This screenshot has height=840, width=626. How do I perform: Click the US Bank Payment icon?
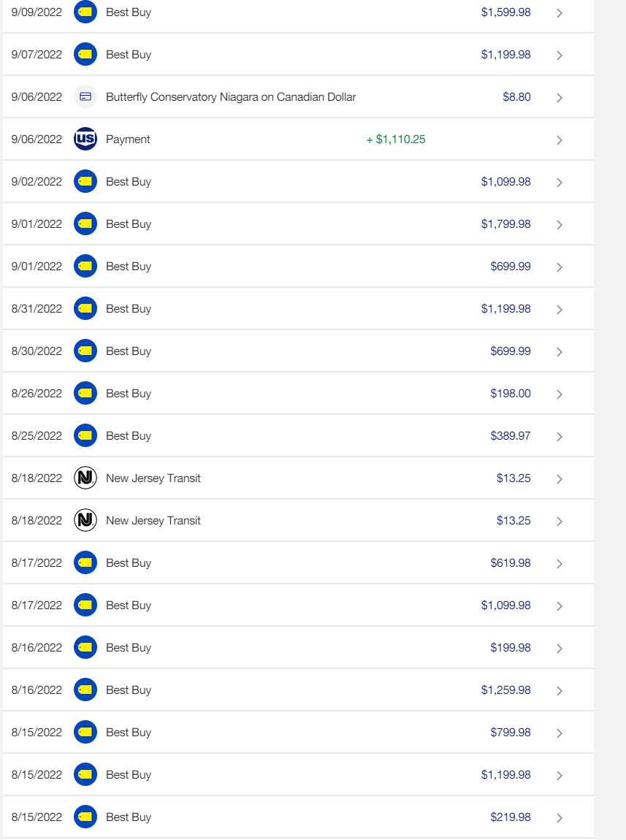point(85,140)
